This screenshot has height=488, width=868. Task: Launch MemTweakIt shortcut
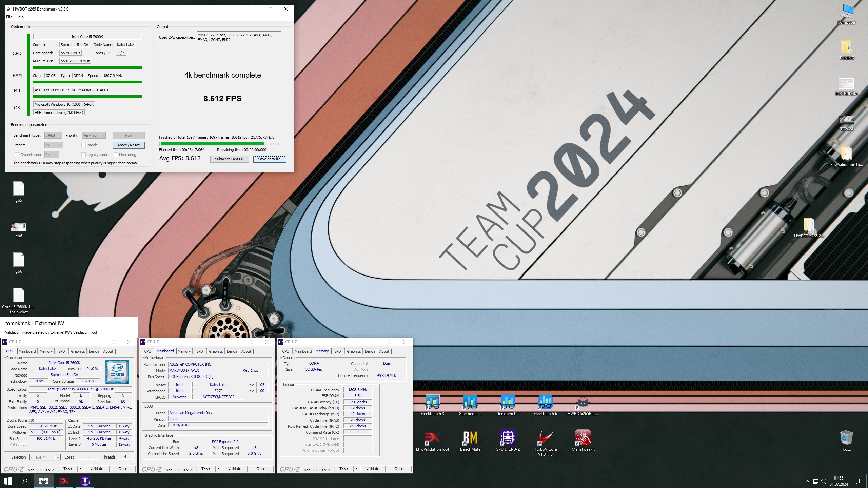point(583,441)
